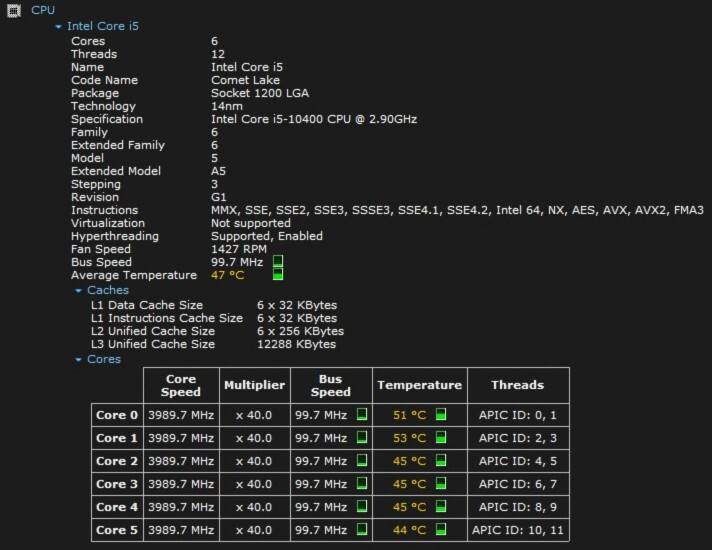Click Core 3 bus speed gauge icon
Image resolution: width=712 pixels, height=550 pixels.
(362, 483)
